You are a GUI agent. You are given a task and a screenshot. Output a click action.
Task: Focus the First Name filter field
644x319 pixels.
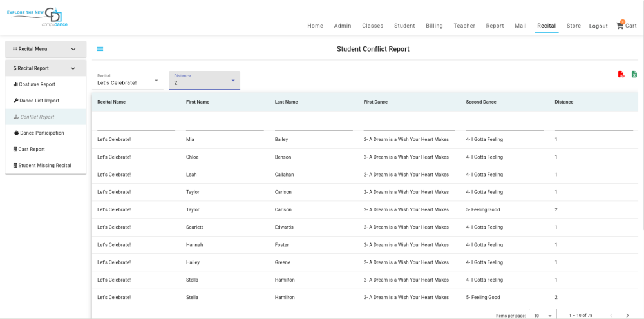pos(225,125)
